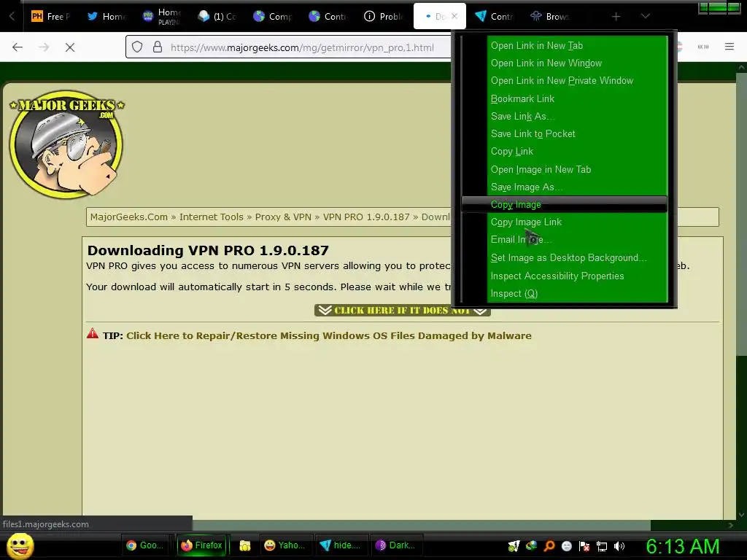747x560 pixels.
Task: Switch to the Brows tab
Action: point(550,17)
